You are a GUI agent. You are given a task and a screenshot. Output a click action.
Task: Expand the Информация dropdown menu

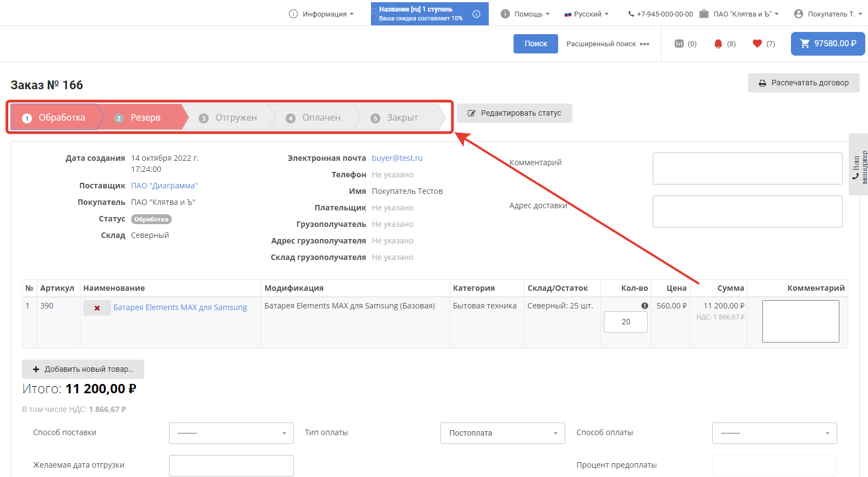click(321, 14)
